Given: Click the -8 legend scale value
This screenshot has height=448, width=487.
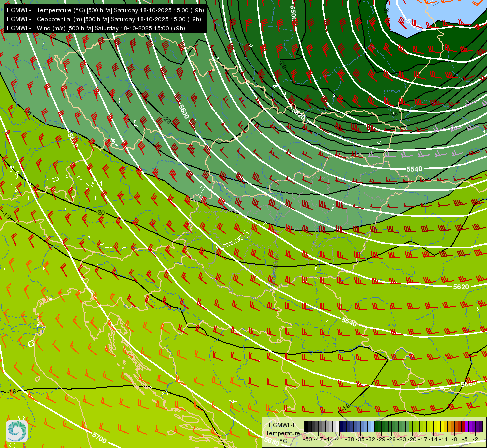Looking at the screenshot, I should (454, 439).
